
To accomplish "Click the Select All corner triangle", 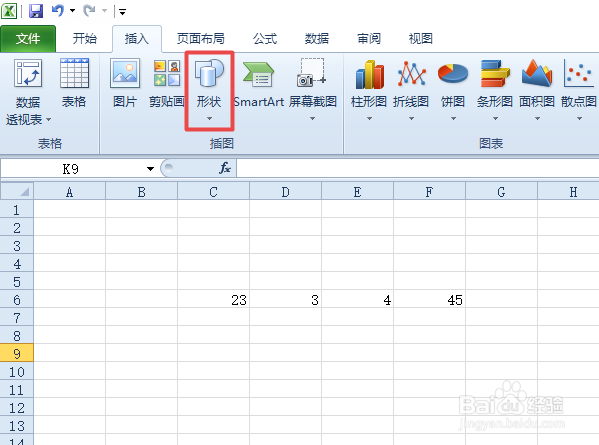I will coord(17,191).
